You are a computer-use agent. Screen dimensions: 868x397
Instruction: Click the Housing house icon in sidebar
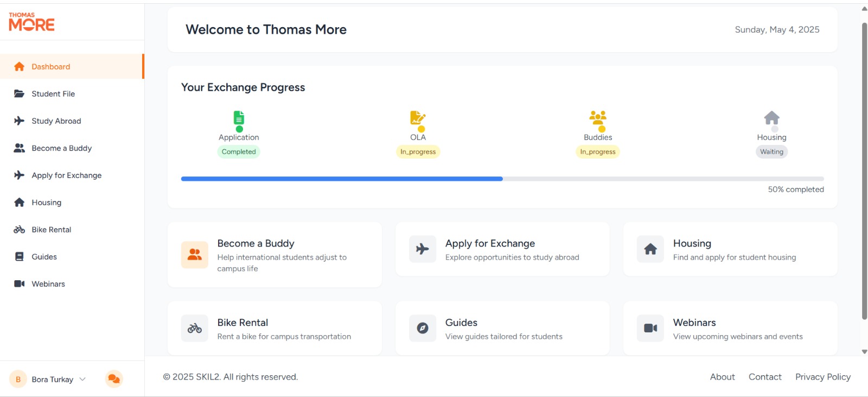[20, 202]
